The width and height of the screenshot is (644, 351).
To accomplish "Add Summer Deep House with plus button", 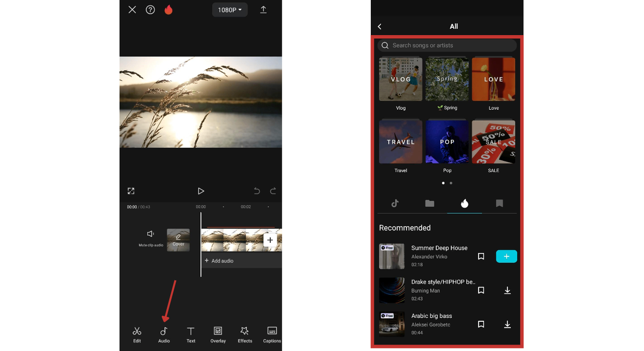I will (506, 256).
